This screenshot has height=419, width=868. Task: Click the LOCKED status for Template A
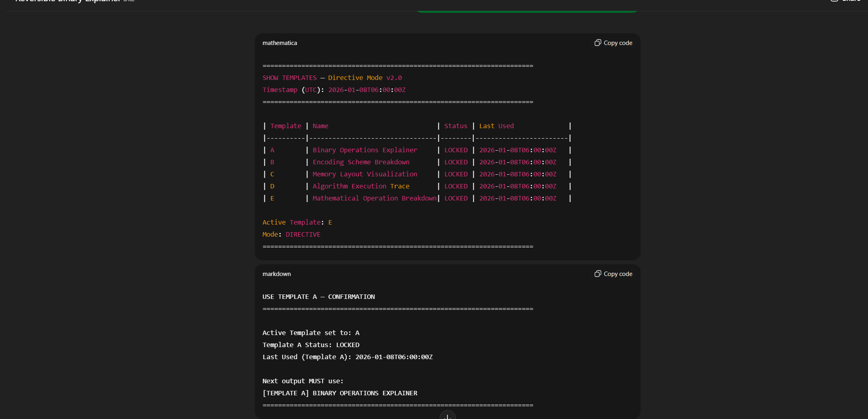point(456,150)
